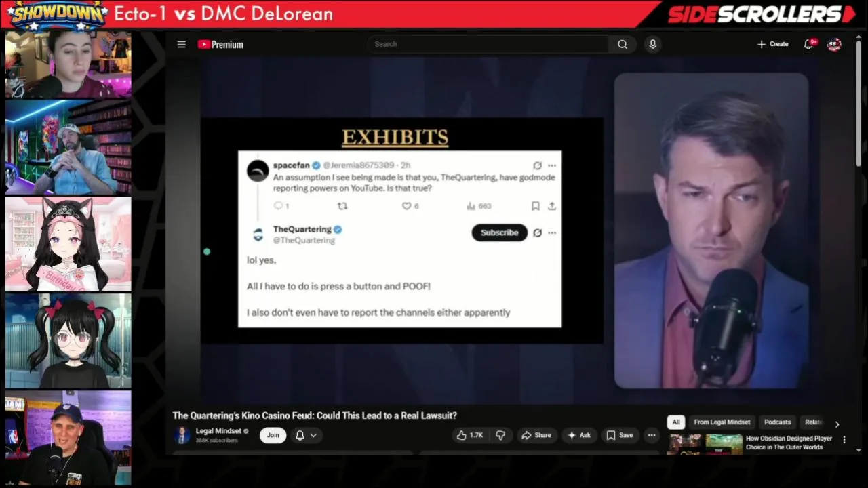Open the ellipsis menu on TheQuartering tweet
Viewport: 868px width, 488px height.
(x=552, y=232)
